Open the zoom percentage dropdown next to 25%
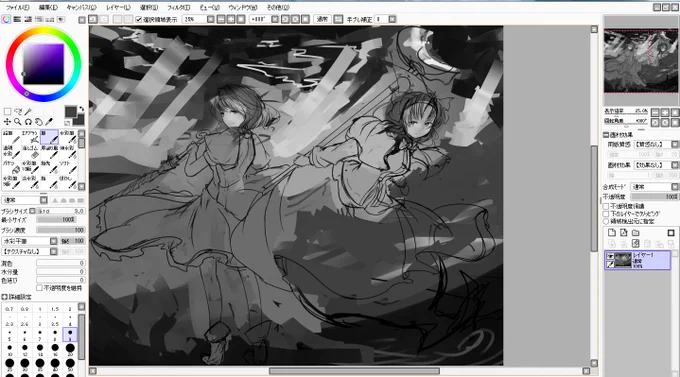The image size is (680, 377). coord(210,19)
